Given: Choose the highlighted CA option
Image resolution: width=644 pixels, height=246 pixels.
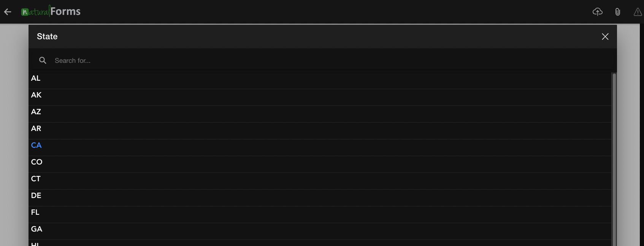Looking at the screenshot, I should click(320, 145).
